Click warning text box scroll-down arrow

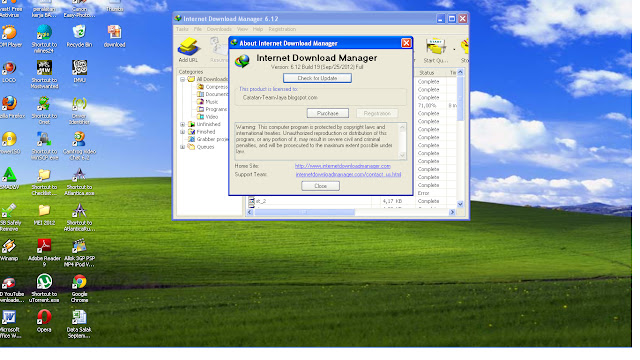point(402,155)
